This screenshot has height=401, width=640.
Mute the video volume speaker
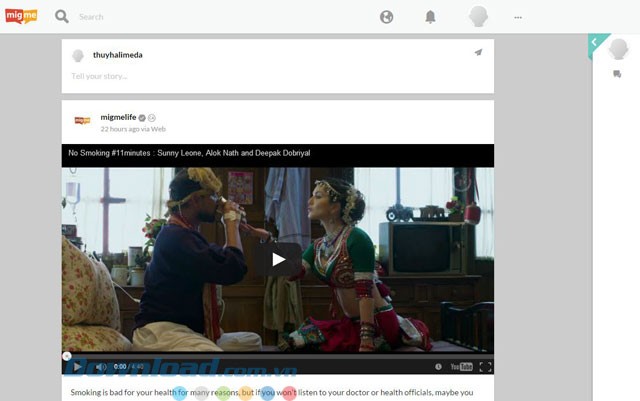(100, 366)
